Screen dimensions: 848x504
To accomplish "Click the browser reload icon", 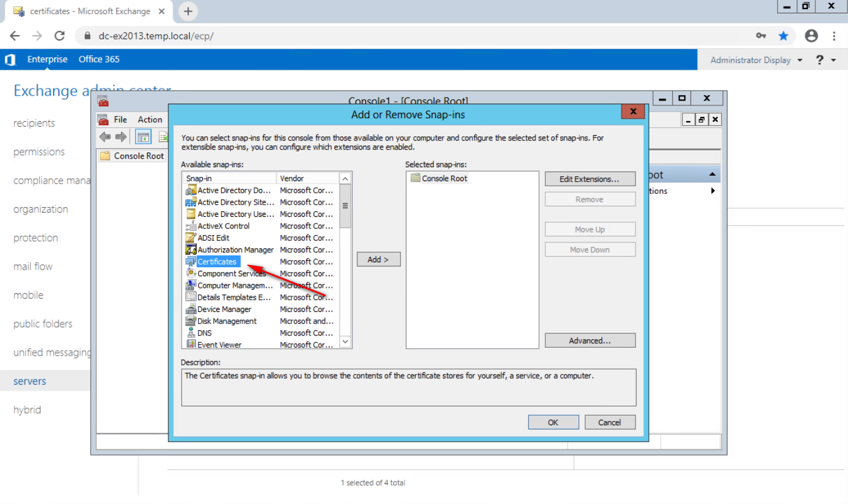I will coord(59,36).
